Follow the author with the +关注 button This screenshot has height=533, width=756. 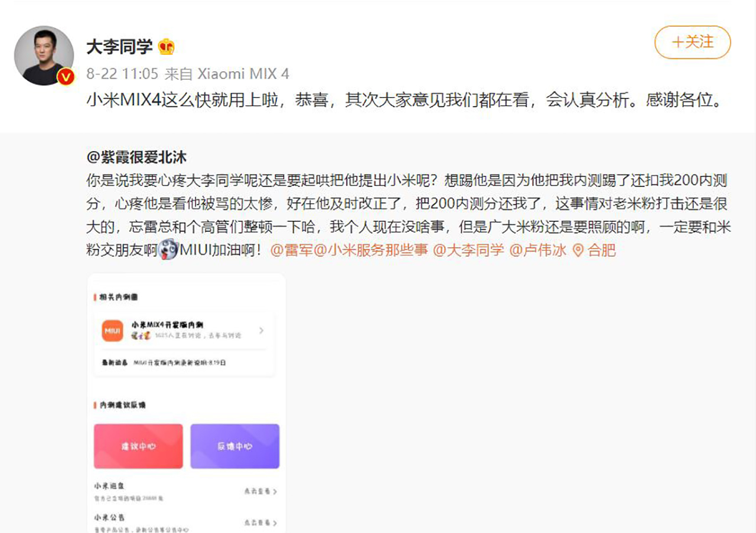[x=693, y=42]
